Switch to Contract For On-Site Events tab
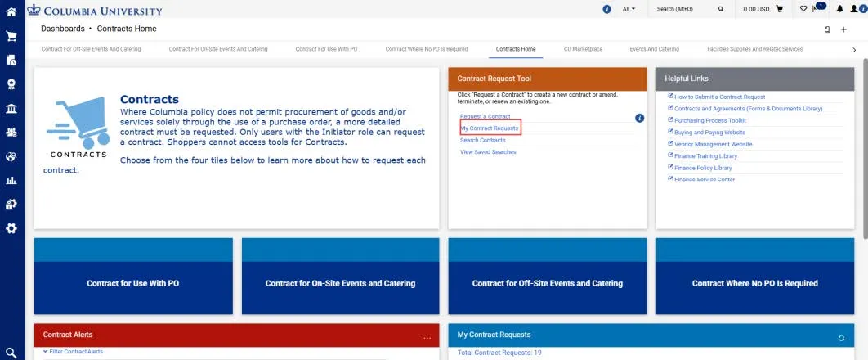The image size is (868, 360). (218, 49)
